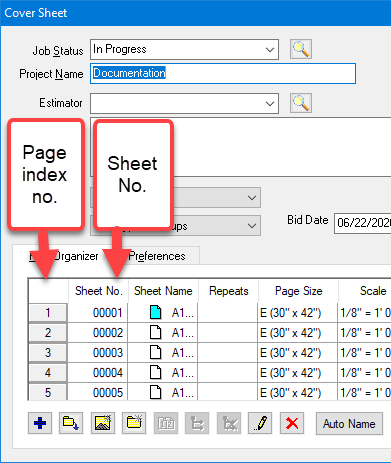Click the Auto Name button
The height and width of the screenshot is (463, 391).
[x=349, y=424]
